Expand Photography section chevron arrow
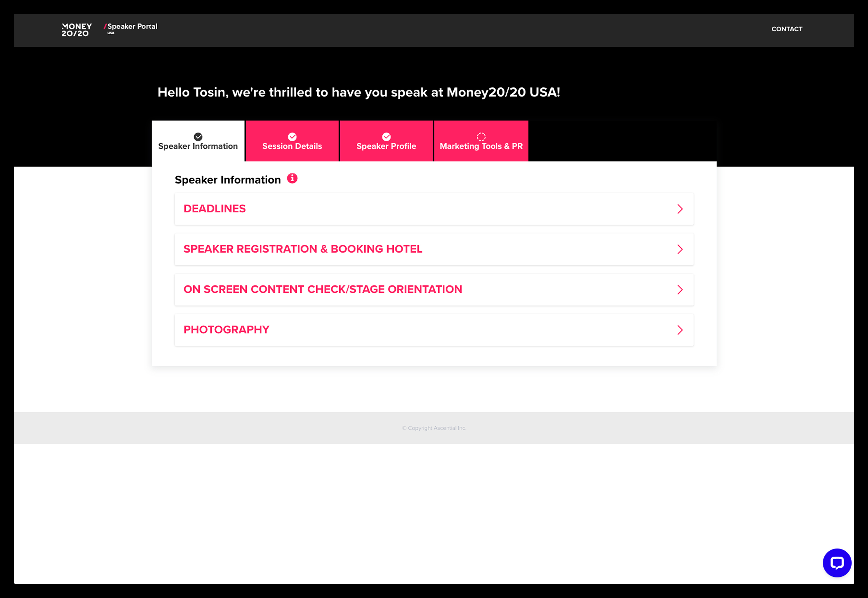This screenshot has width=868, height=598. tap(680, 330)
